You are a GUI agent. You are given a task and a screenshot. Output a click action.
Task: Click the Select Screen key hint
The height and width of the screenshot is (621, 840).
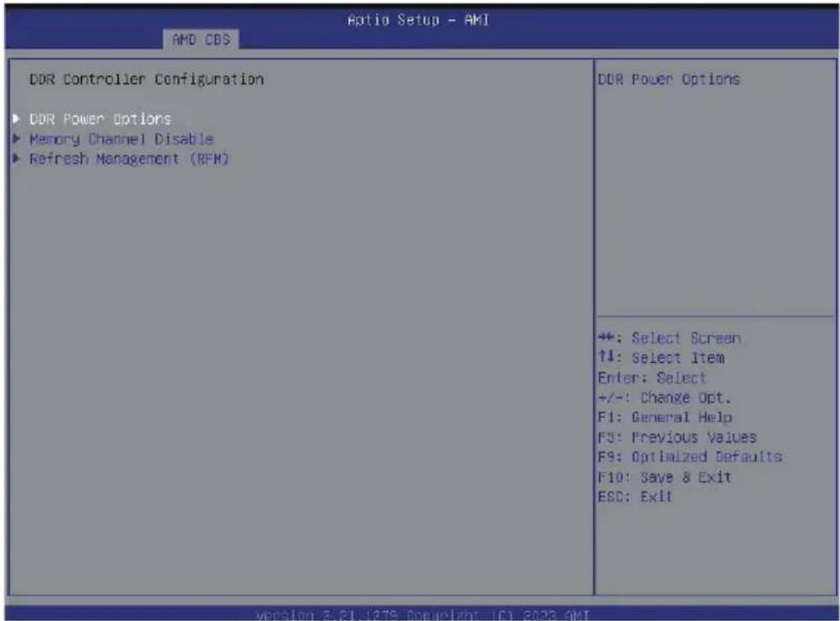[x=669, y=338]
